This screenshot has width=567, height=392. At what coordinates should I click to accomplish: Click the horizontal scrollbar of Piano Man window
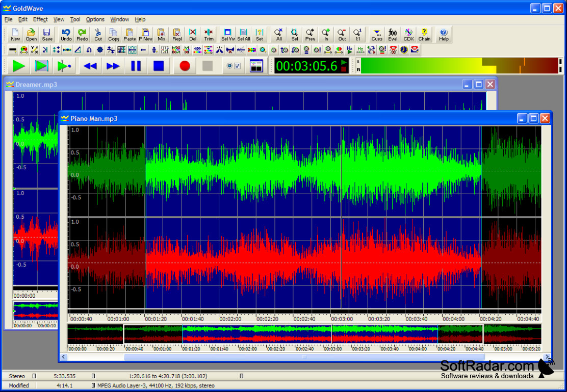coord(305,357)
